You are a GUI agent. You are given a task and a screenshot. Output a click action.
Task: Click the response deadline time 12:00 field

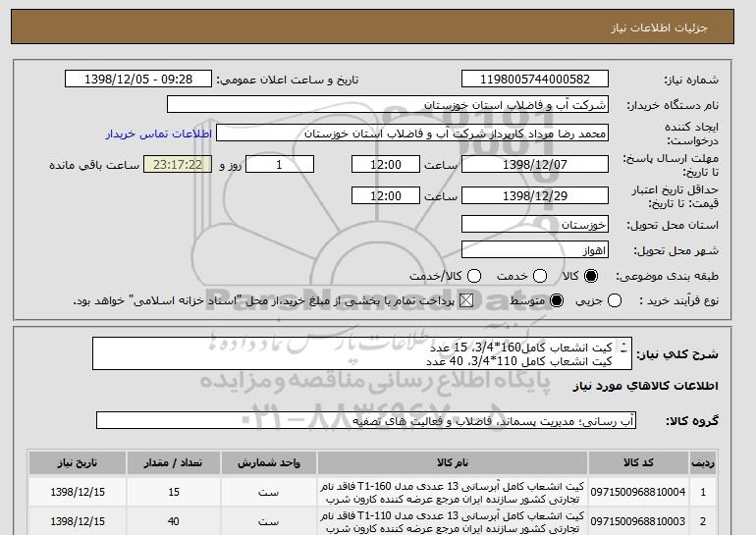coord(386,164)
